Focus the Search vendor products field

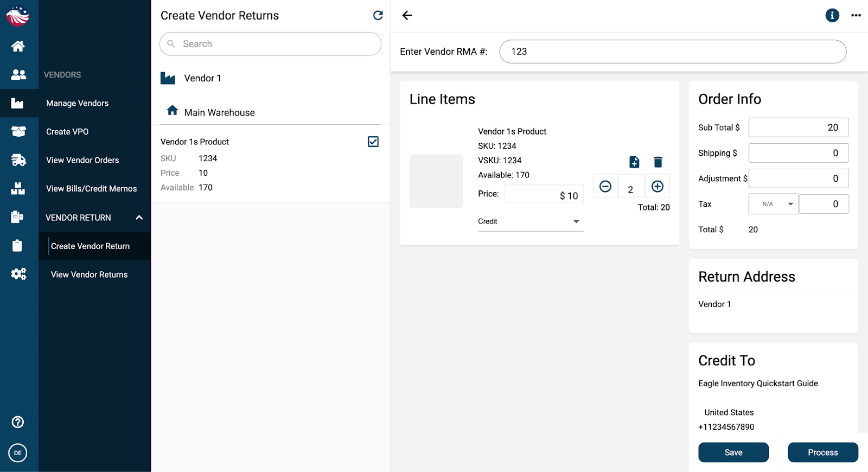click(x=270, y=44)
